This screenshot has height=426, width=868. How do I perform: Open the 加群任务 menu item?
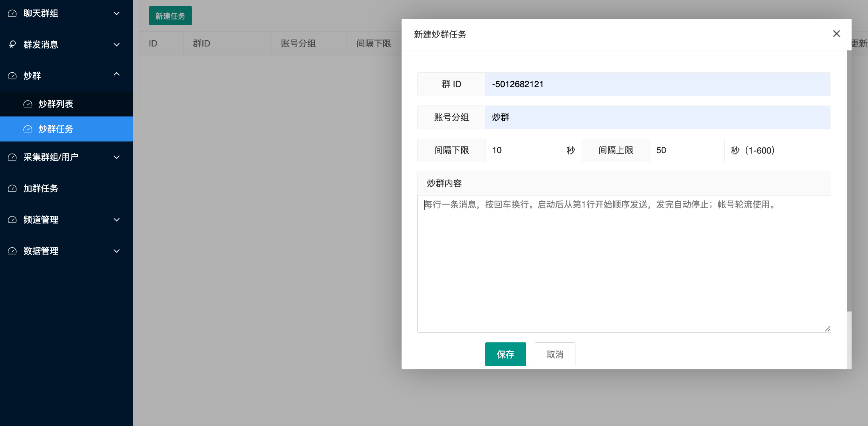(66, 188)
